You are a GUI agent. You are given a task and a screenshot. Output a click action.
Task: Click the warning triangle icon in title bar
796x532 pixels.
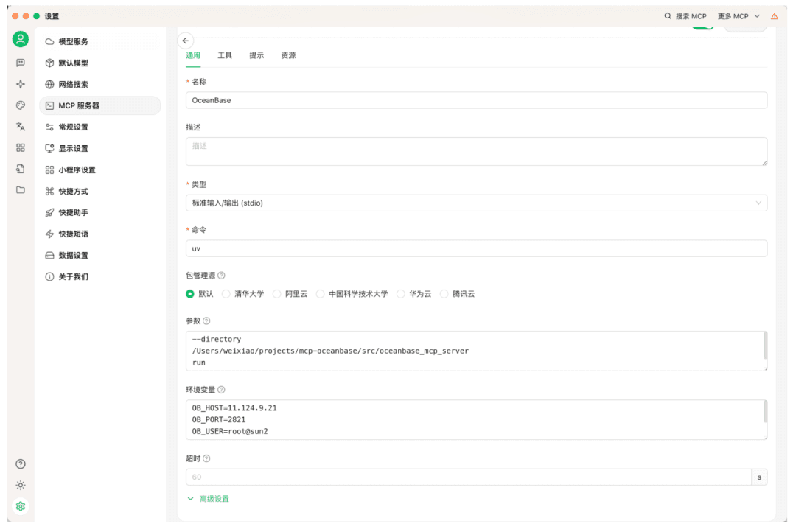774,16
